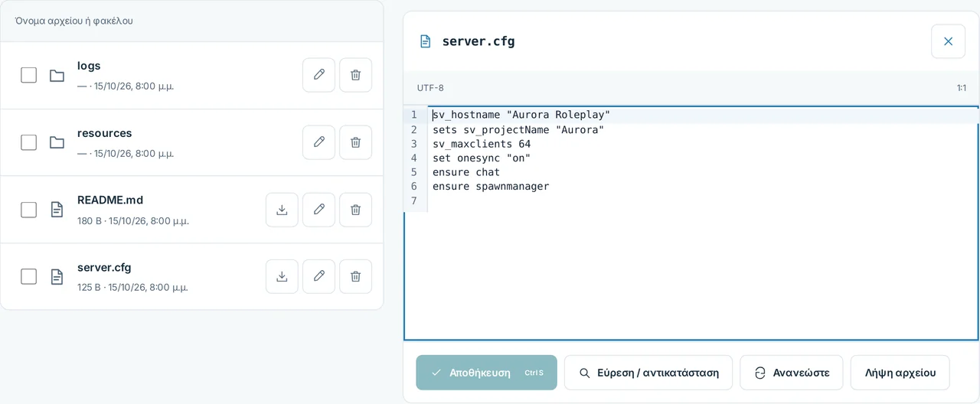Image resolution: width=980 pixels, height=404 pixels.
Task: Tick the README.md checkbox
Action: click(x=28, y=210)
